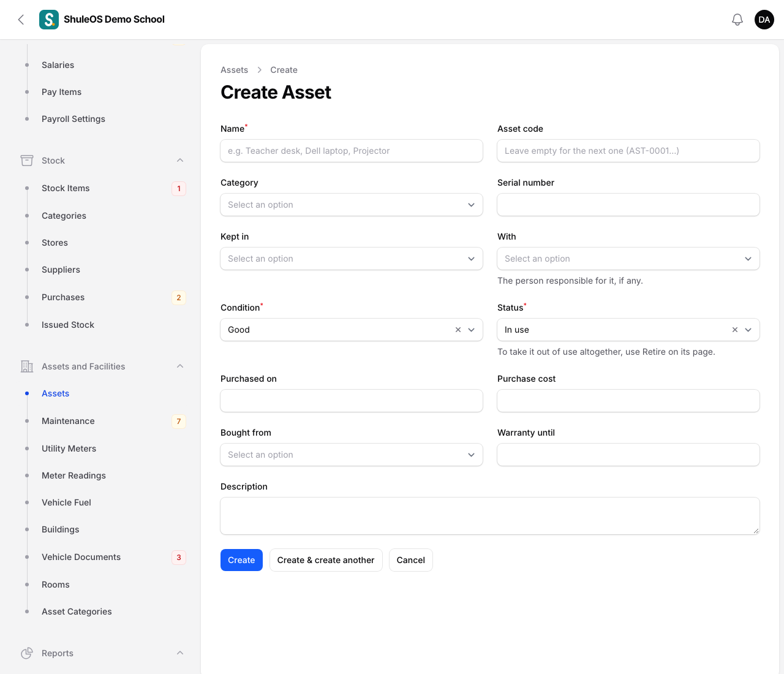Screen dimensions: 784x674
Task: Open Assets in sidebar
Action: click(x=55, y=393)
